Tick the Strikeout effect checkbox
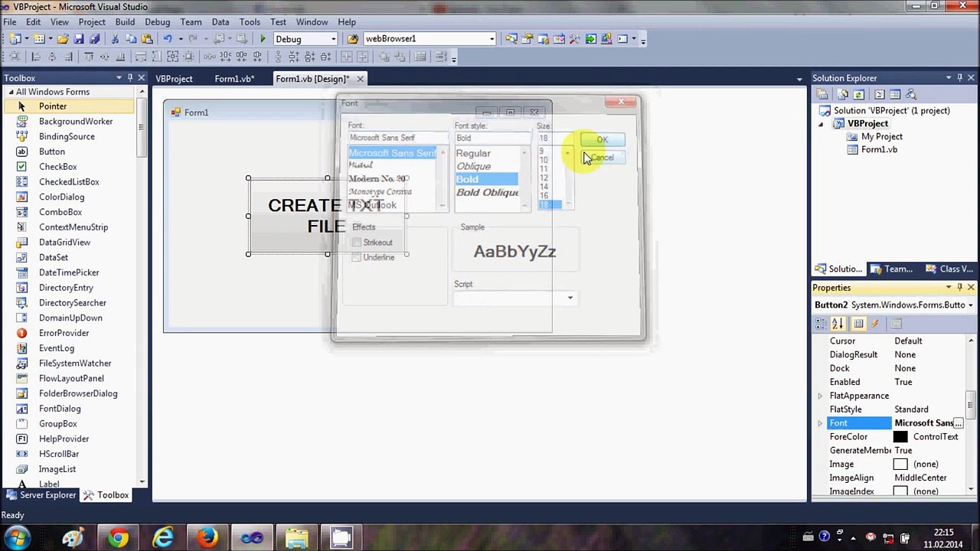 coord(356,243)
